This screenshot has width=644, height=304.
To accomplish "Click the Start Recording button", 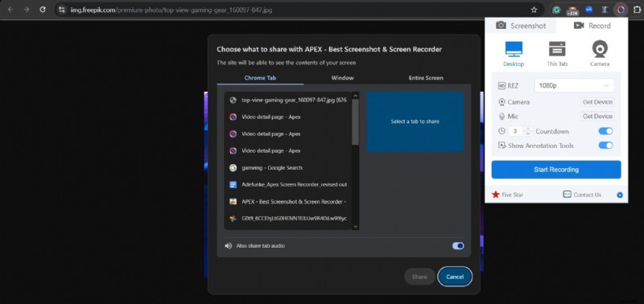I will [556, 170].
